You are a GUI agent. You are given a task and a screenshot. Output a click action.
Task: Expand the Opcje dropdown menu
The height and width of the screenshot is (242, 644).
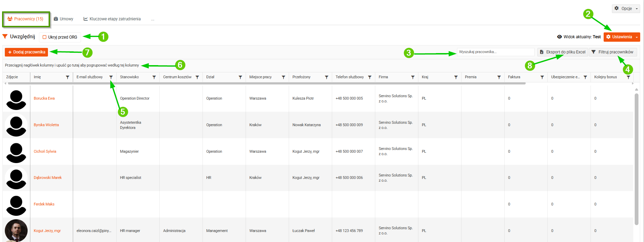(626, 9)
